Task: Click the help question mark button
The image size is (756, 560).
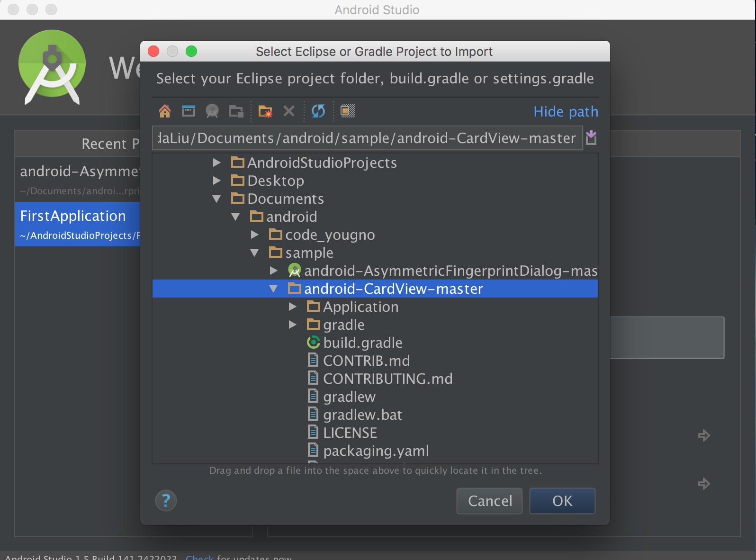Action: tap(166, 501)
